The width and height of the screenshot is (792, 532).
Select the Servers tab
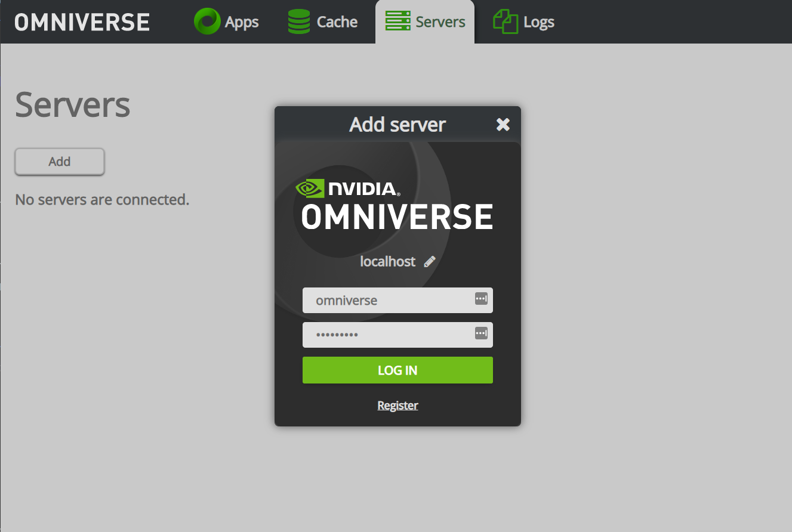click(x=425, y=22)
